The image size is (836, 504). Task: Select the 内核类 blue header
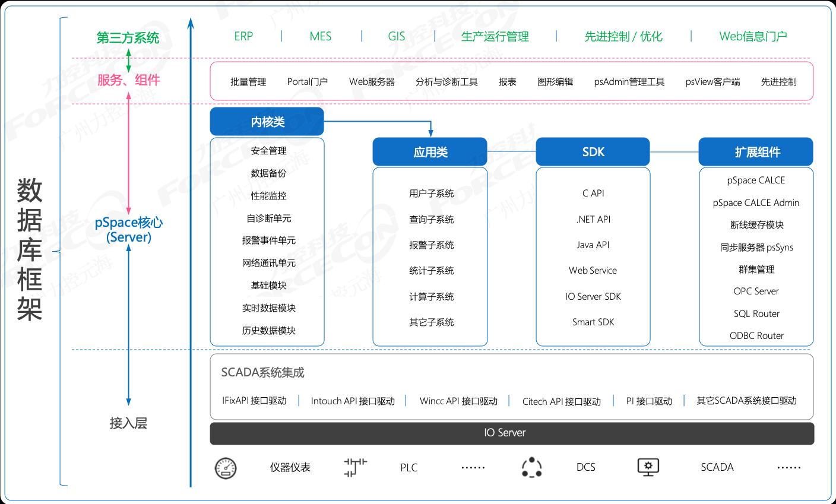267,122
